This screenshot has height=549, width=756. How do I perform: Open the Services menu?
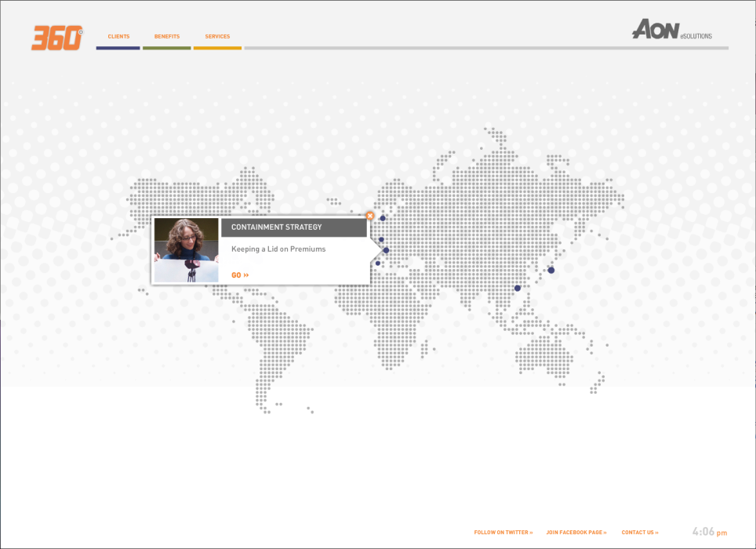(x=217, y=36)
